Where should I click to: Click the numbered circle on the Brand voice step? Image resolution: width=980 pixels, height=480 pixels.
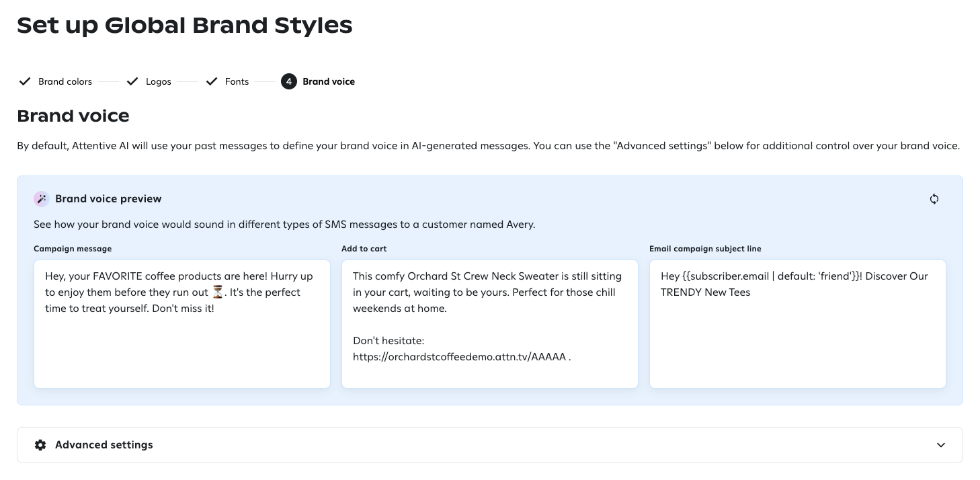(x=289, y=81)
